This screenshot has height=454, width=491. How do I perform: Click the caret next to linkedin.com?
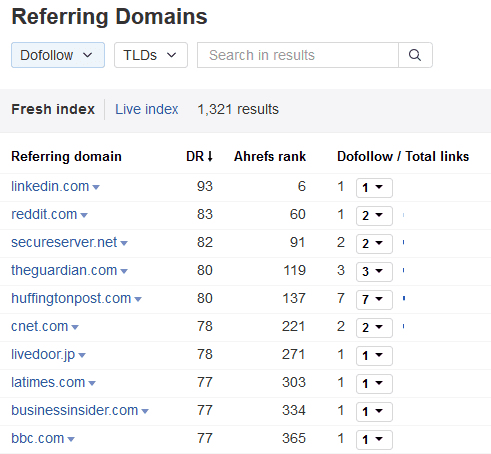click(x=96, y=187)
